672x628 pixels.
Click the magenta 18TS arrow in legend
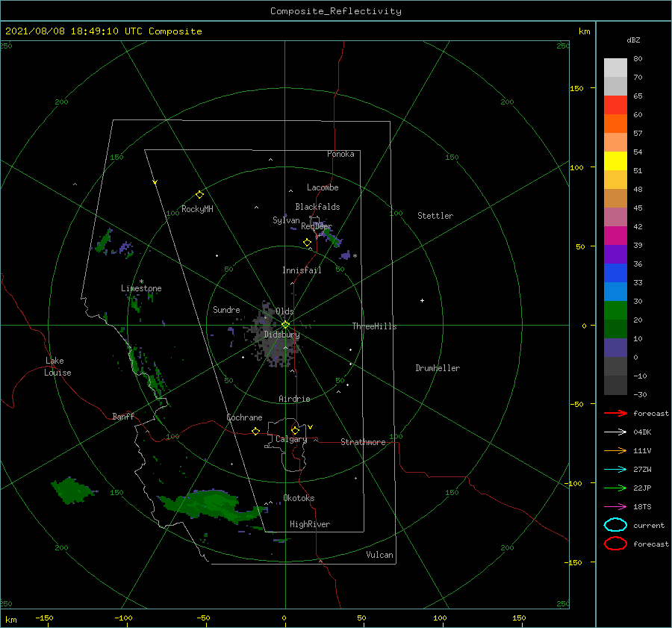tap(615, 507)
